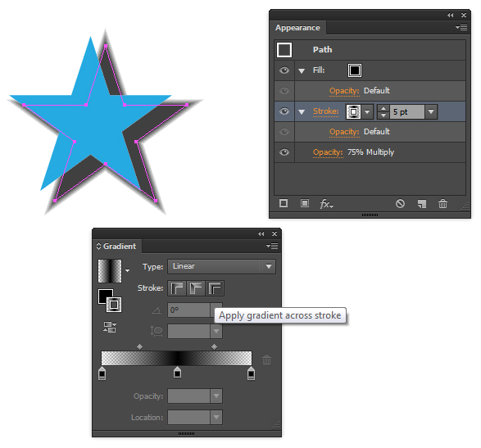Select the Gradient panel tab
The height and width of the screenshot is (448, 481).
[x=116, y=247]
